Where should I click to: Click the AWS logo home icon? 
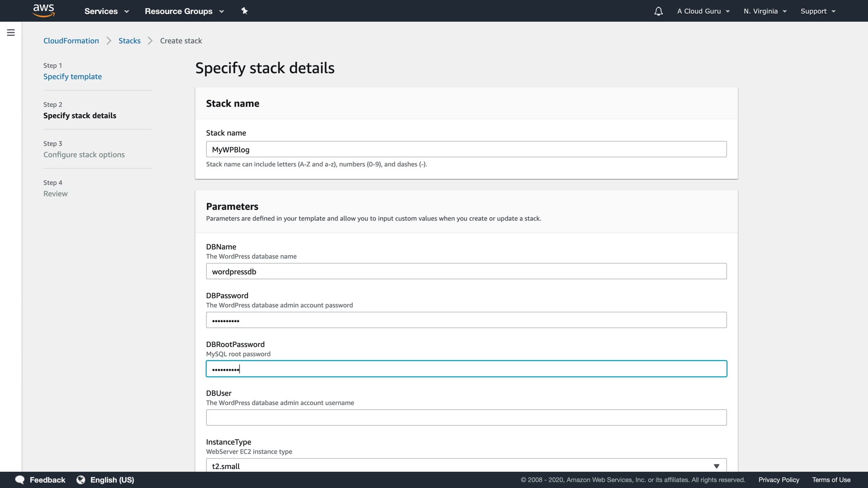pos(44,10)
